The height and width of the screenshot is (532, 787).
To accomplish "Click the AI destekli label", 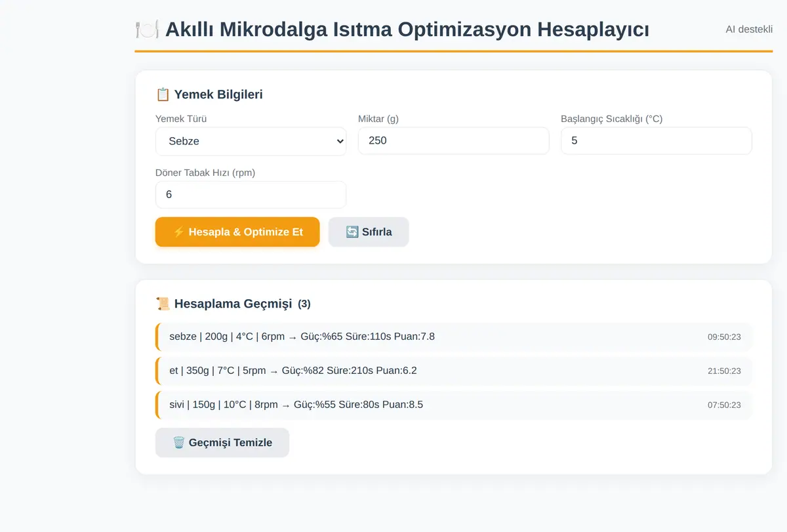I will 749,30.
